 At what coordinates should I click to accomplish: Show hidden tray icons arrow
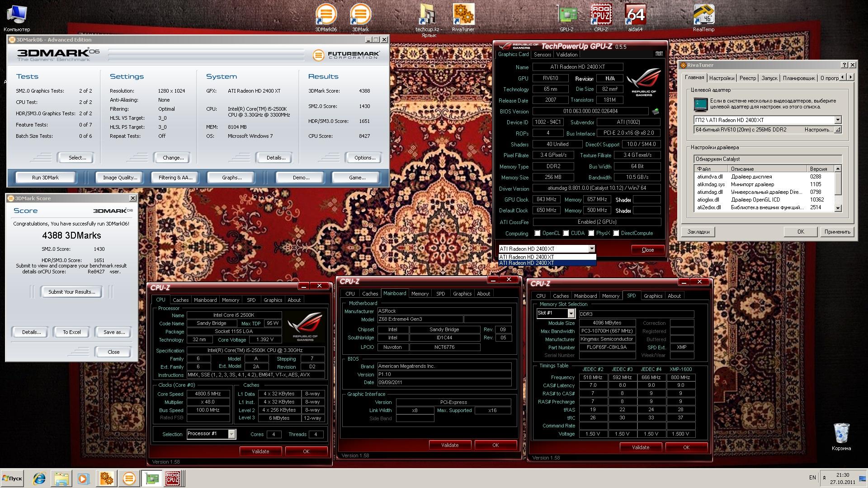pyautogui.click(x=824, y=478)
